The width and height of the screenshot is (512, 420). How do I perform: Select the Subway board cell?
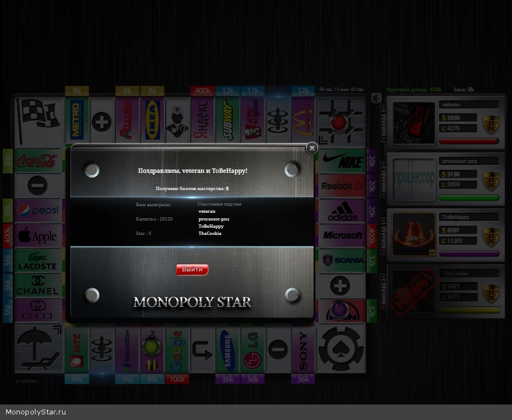(x=228, y=120)
